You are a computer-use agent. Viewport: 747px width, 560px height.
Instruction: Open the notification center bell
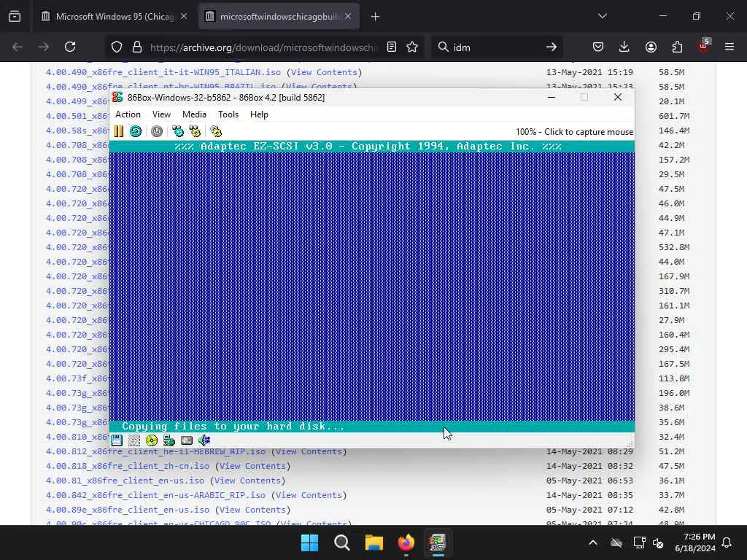click(727, 542)
